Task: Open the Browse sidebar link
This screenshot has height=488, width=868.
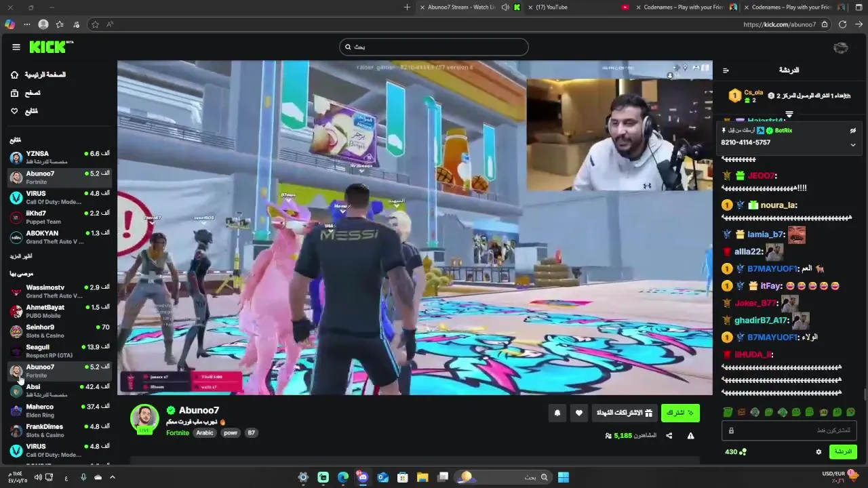Action: click(25, 93)
